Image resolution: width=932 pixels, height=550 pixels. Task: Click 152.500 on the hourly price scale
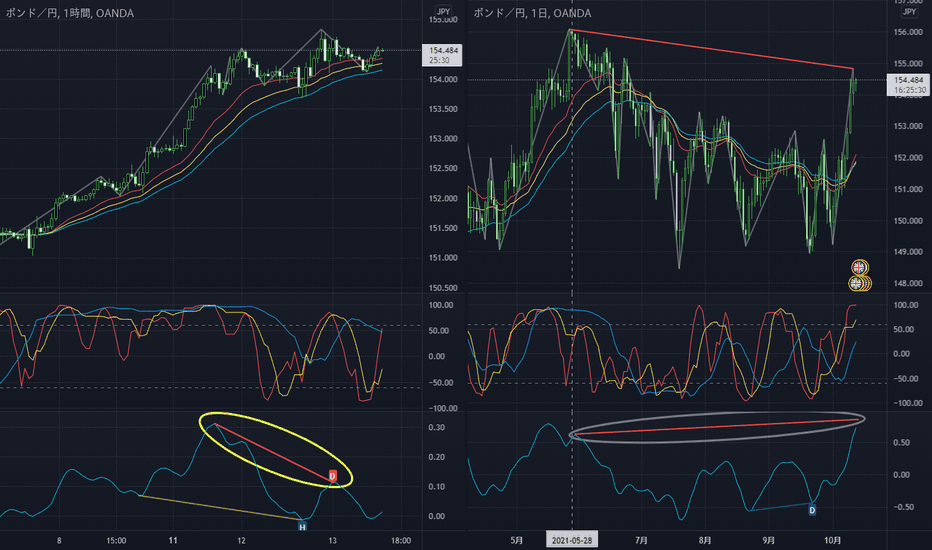click(x=443, y=168)
